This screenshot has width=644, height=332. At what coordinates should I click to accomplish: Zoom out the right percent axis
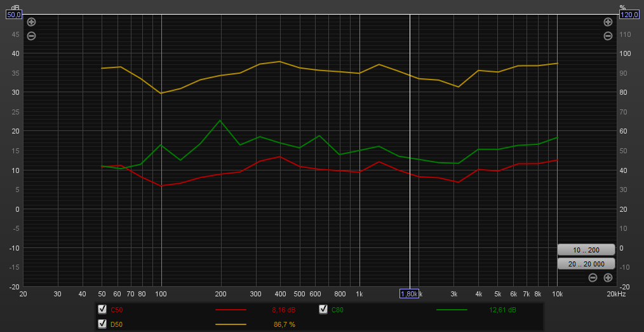click(608, 36)
